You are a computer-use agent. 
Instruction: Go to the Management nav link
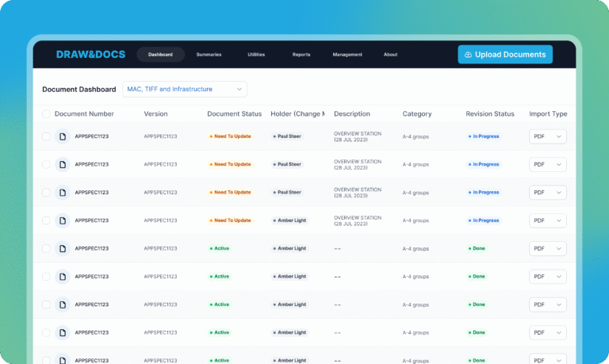click(347, 55)
